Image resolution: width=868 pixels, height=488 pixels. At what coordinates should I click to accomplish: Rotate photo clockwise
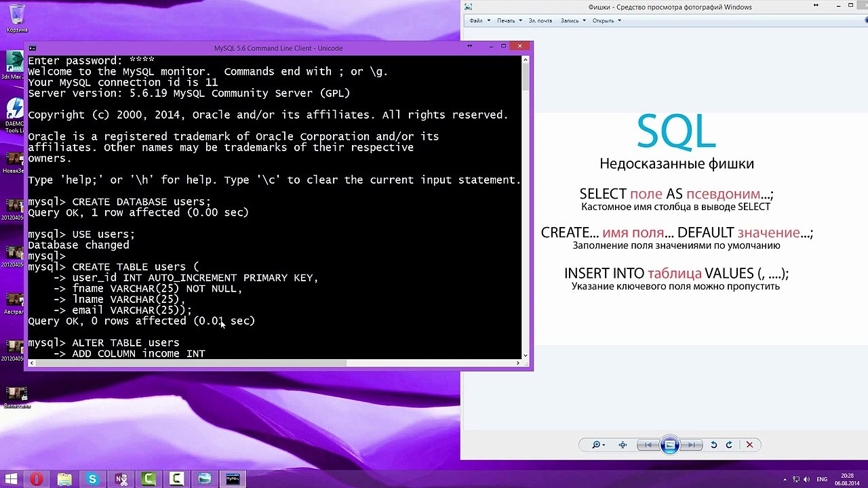click(x=729, y=445)
